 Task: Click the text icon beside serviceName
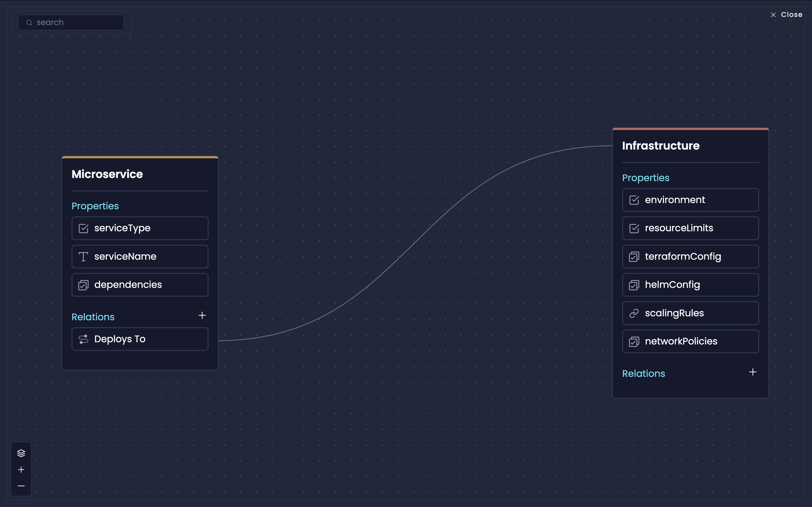pyautogui.click(x=83, y=257)
